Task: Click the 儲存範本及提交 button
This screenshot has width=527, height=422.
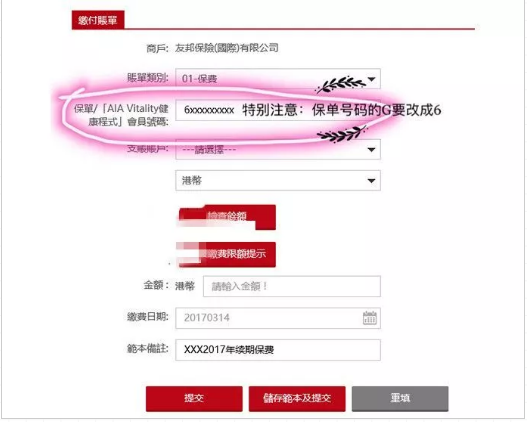Action: tap(297, 398)
